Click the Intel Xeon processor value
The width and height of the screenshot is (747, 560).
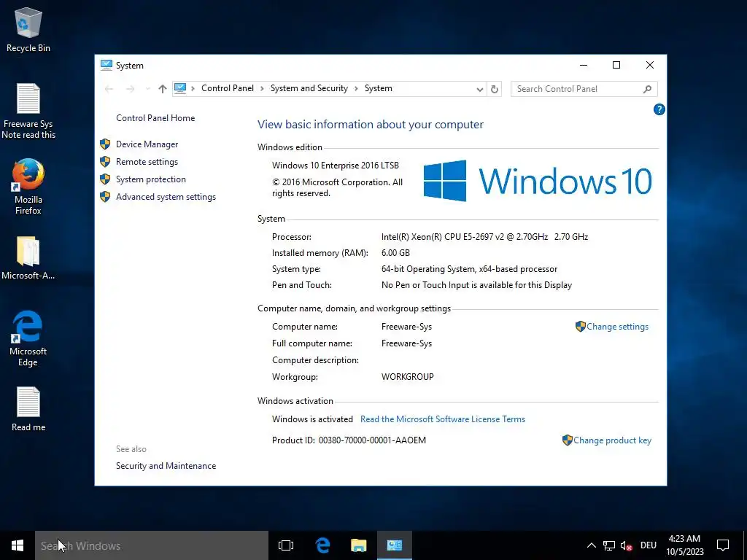(484, 237)
